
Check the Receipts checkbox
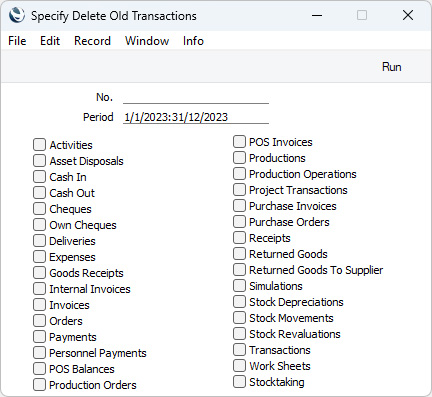(x=239, y=238)
